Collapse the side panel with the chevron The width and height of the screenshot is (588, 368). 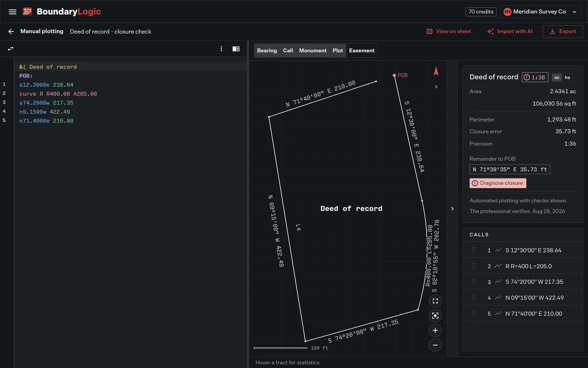coord(452,208)
